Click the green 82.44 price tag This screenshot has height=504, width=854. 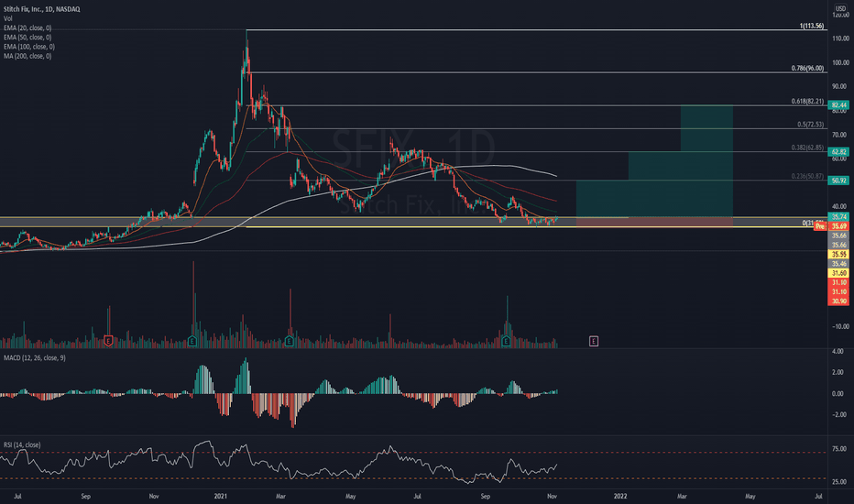tap(838, 105)
